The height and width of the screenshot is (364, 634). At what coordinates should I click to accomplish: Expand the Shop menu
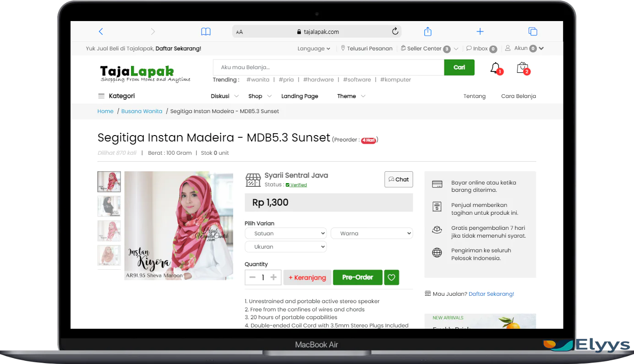pyautogui.click(x=260, y=96)
